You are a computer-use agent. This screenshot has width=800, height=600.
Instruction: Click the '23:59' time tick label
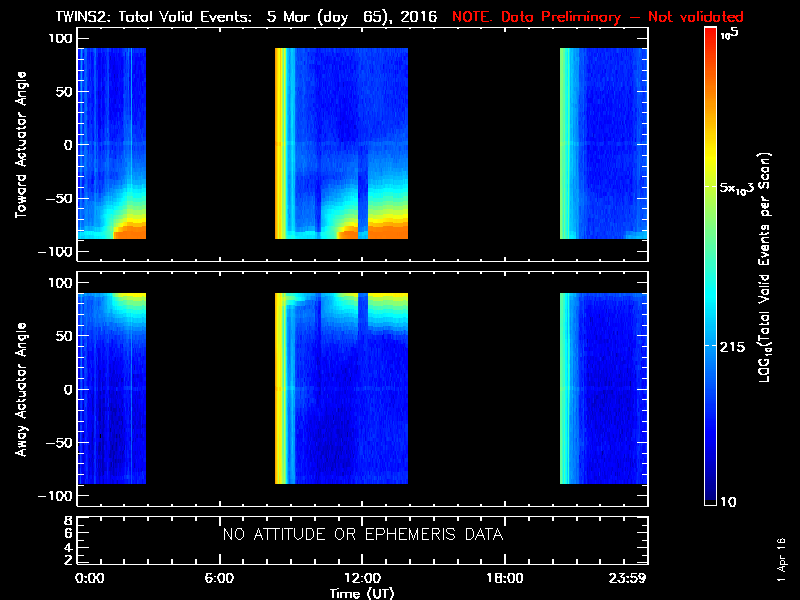pyautogui.click(x=627, y=578)
